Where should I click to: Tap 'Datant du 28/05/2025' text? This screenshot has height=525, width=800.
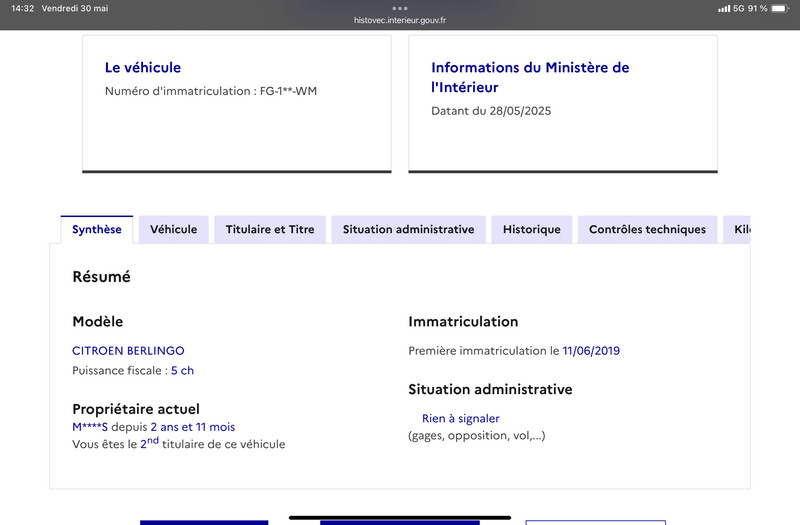491,111
